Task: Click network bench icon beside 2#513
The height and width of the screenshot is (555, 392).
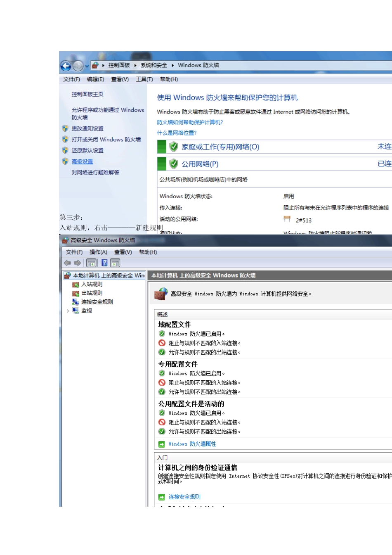Action: coord(287,219)
